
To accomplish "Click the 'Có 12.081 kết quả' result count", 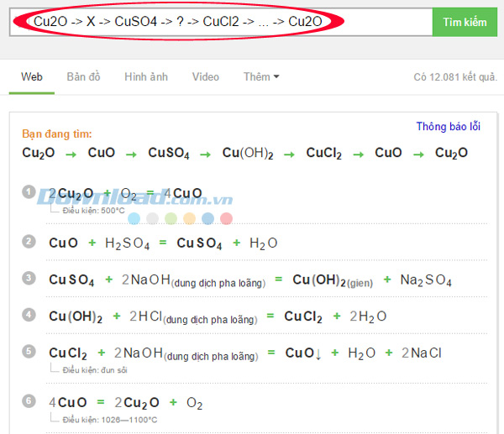I will pyautogui.click(x=455, y=77).
